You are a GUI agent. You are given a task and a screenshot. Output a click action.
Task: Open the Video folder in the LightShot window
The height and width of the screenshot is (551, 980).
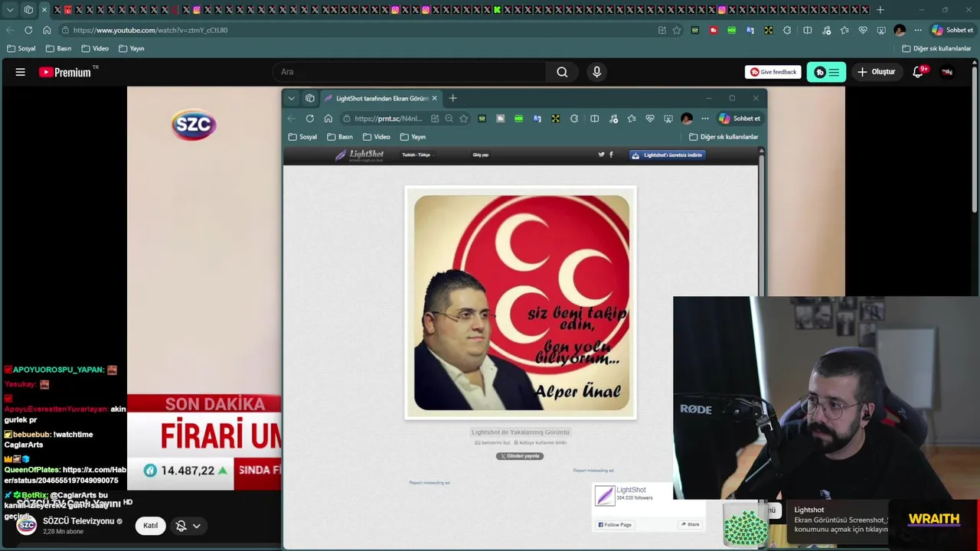[x=377, y=137]
